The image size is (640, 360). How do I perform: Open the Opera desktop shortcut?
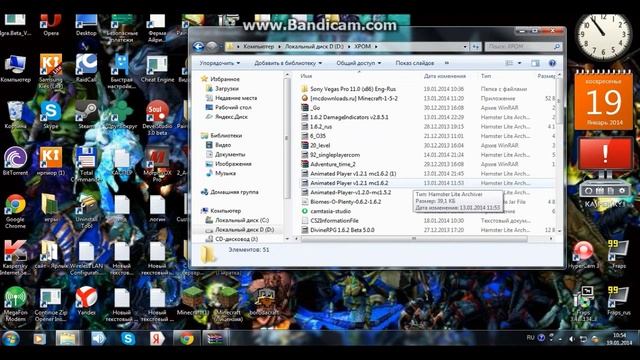click(51, 25)
